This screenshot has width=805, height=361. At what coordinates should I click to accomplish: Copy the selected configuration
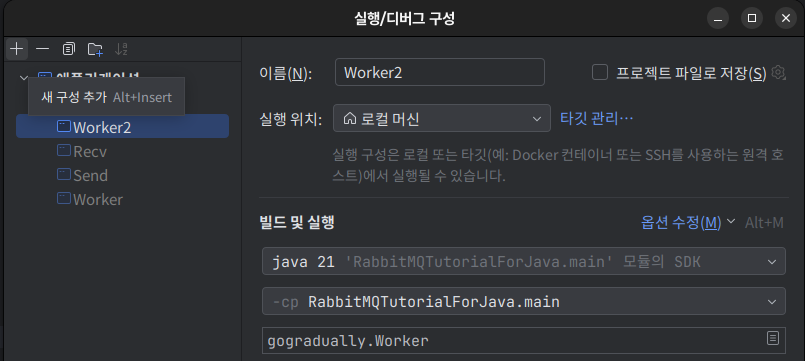tap(69, 49)
